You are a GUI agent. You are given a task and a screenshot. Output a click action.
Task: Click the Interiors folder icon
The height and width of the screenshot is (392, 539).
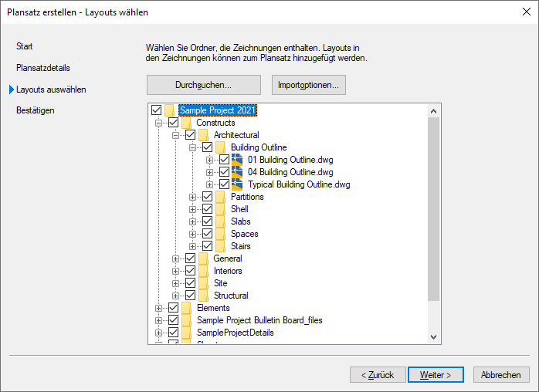[204, 271]
